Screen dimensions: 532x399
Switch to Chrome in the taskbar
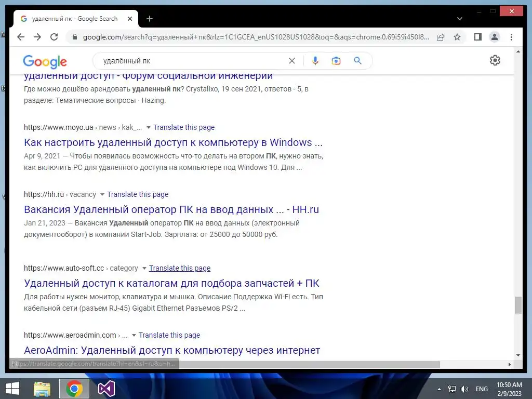(x=74, y=389)
